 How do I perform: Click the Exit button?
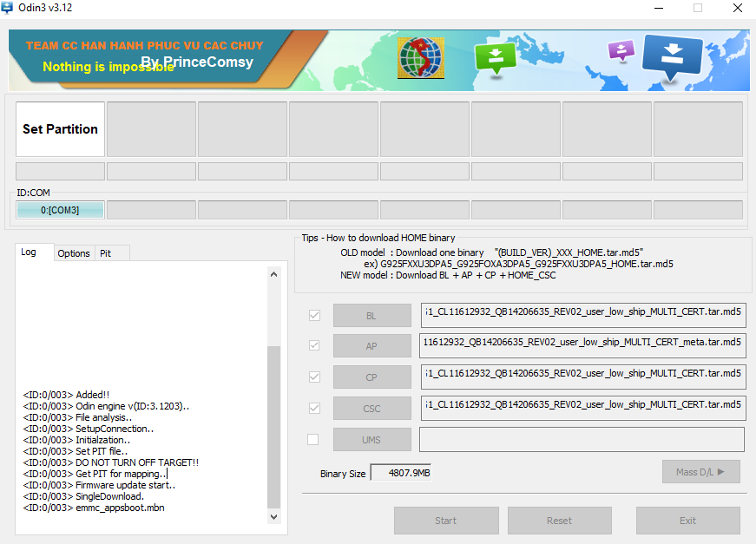688,521
